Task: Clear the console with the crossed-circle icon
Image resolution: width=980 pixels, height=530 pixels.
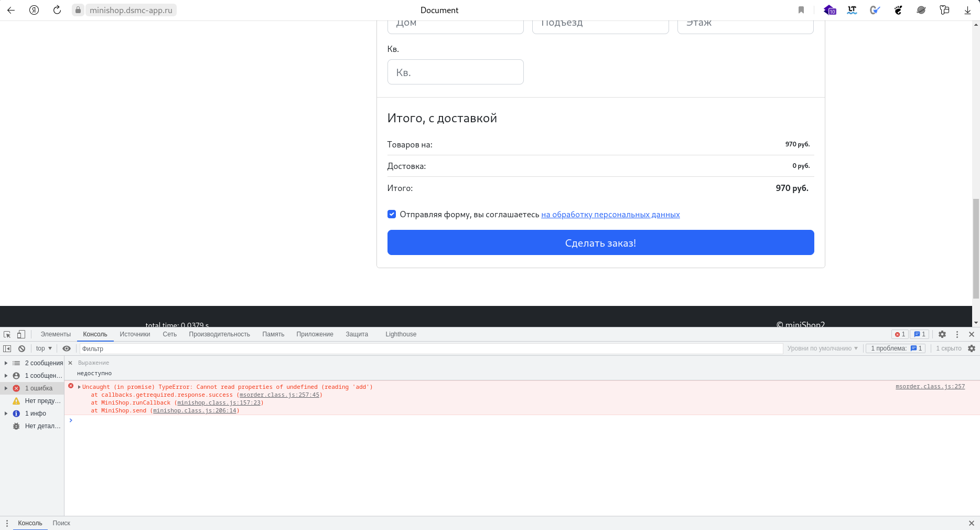Action: pos(21,348)
